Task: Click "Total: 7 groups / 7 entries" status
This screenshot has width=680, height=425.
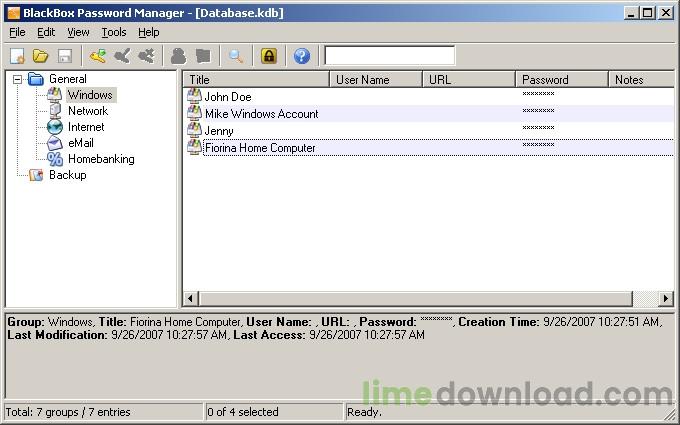Action: click(x=68, y=412)
